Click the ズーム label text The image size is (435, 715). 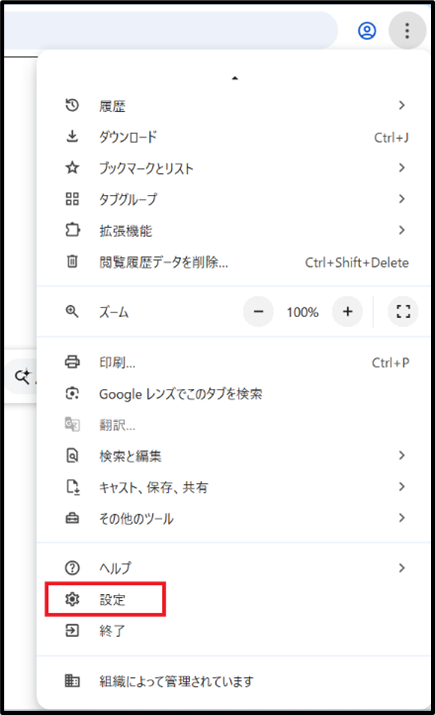tap(114, 312)
